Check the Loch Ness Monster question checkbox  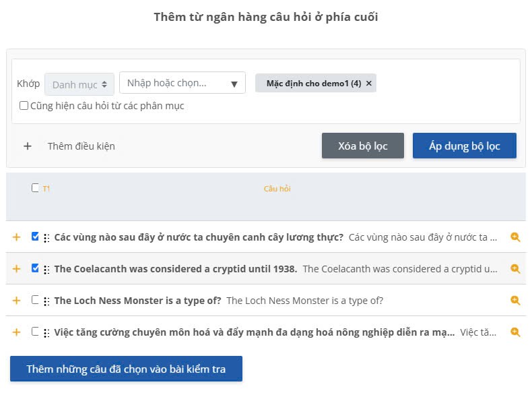[x=35, y=299]
